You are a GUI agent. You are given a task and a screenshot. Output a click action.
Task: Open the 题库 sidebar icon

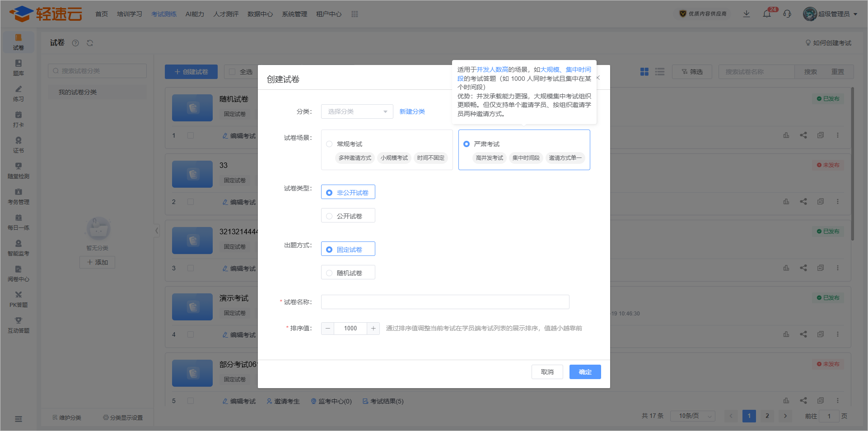(19, 67)
